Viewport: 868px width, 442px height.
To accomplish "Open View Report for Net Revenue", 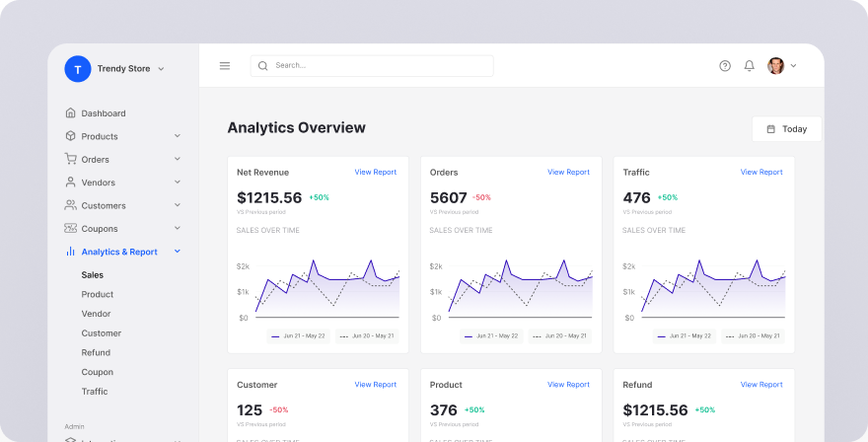I will point(376,173).
